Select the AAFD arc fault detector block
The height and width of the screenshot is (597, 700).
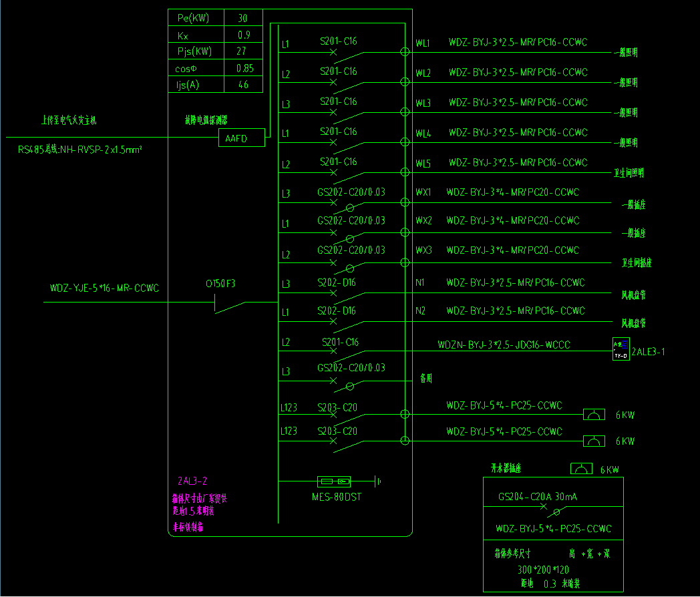tap(242, 138)
